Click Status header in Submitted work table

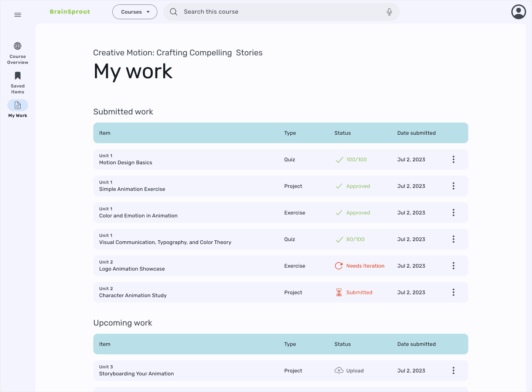pyautogui.click(x=342, y=133)
